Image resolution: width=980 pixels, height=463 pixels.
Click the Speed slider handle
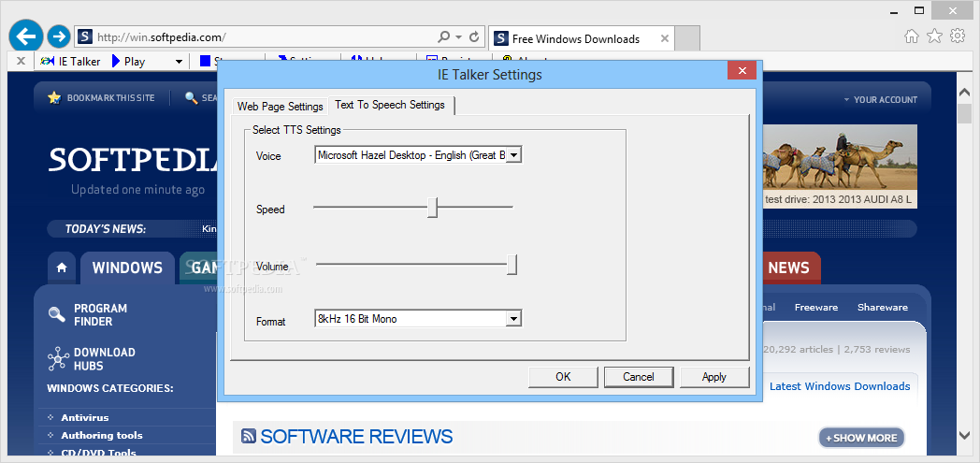[432, 208]
